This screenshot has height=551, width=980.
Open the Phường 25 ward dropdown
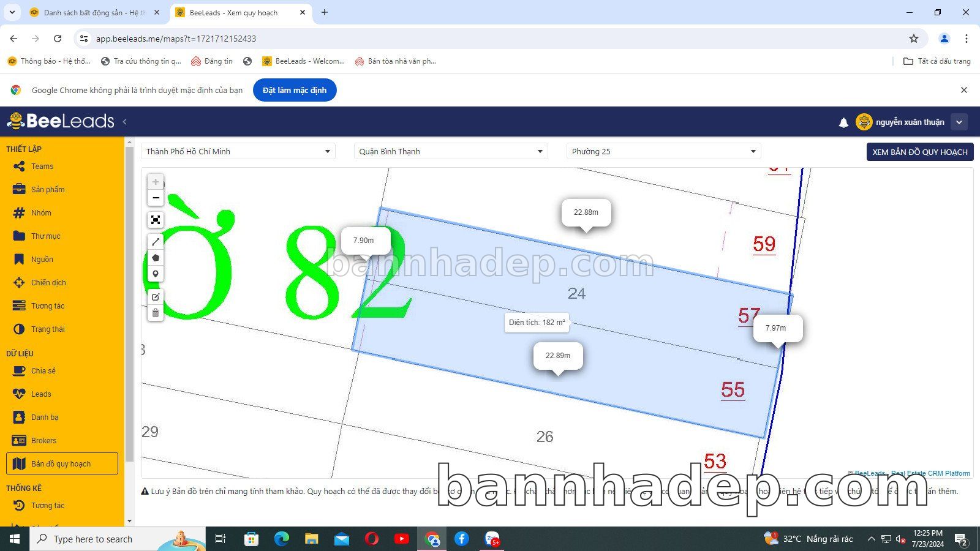pos(663,151)
